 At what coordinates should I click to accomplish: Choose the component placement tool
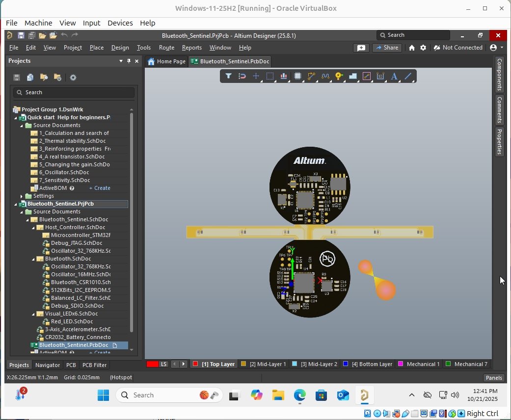tap(297, 76)
